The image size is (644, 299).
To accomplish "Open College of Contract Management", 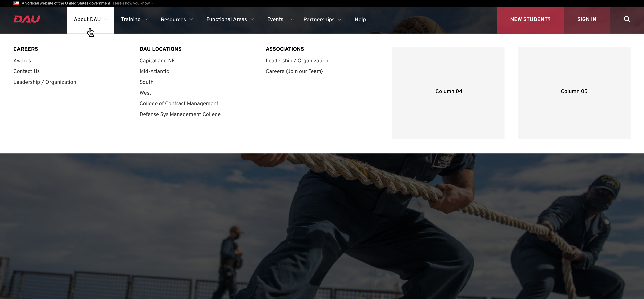I will 179,104.
